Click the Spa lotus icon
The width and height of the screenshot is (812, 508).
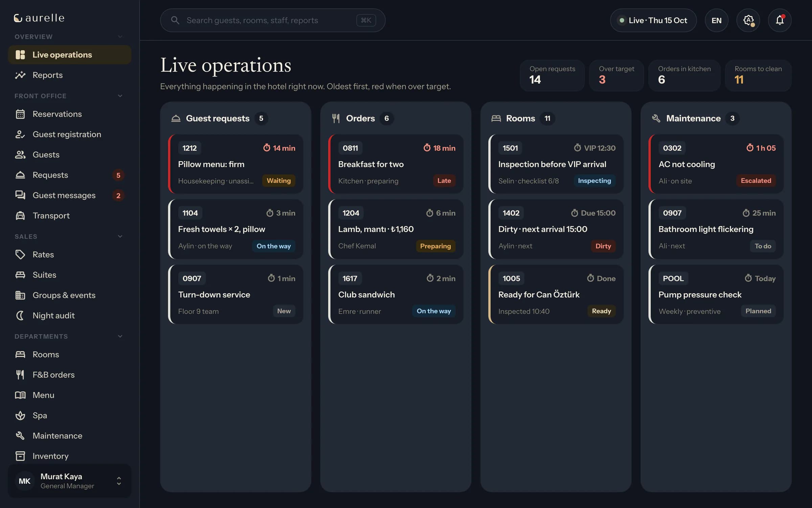pyautogui.click(x=20, y=416)
